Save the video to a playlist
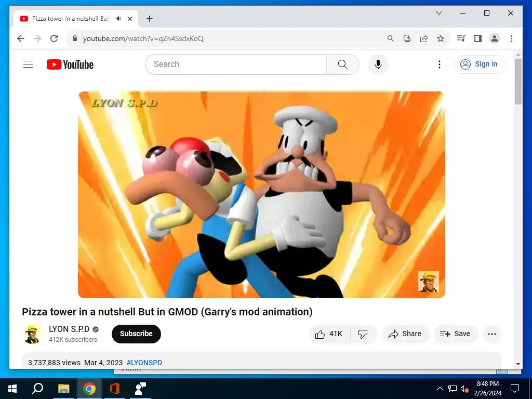Image resolution: width=532 pixels, height=399 pixels. (455, 334)
